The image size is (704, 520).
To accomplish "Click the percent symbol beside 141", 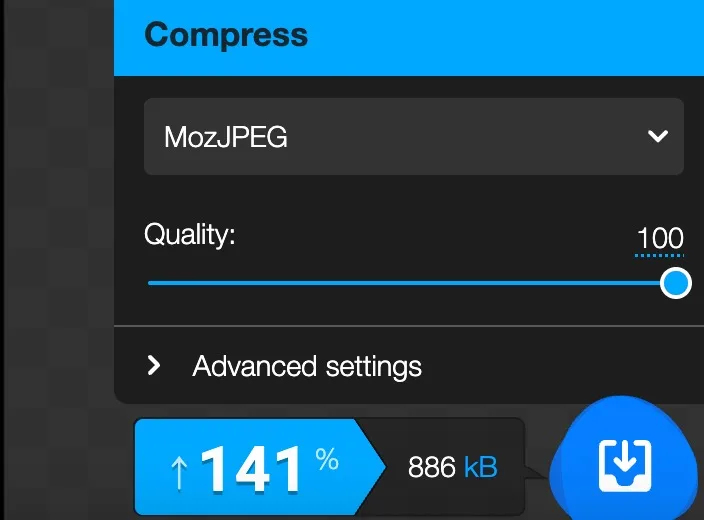I will pos(327,459).
